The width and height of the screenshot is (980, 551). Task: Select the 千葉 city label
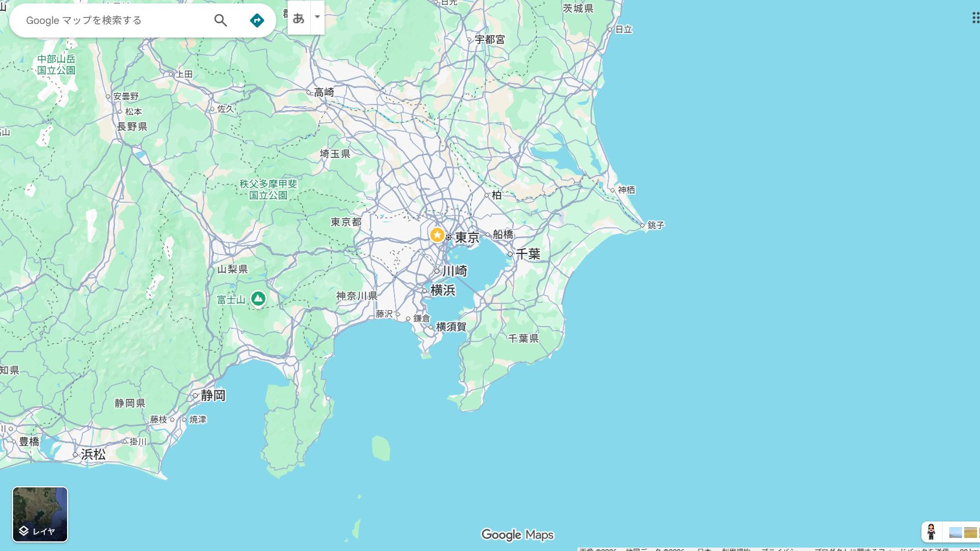coord(528,254)
